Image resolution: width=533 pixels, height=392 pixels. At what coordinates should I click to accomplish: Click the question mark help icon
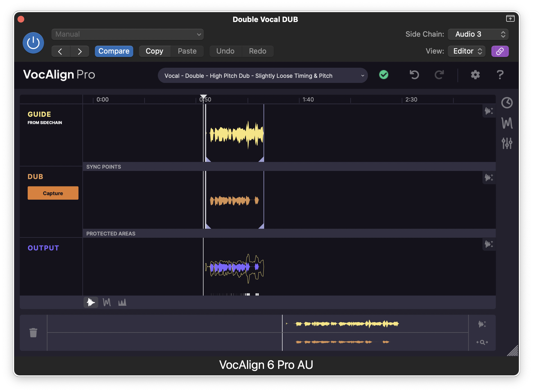pyautogui.click(x=500, y=75)
